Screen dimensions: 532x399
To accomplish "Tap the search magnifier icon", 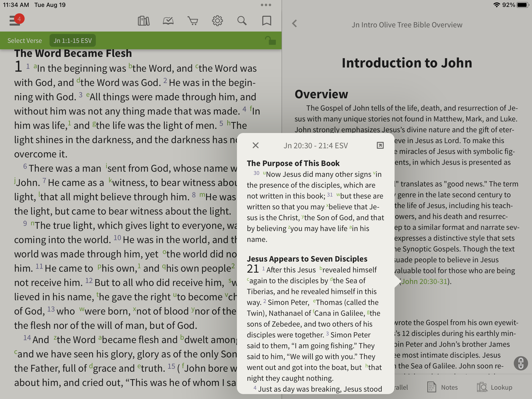I will pos(242,21).
